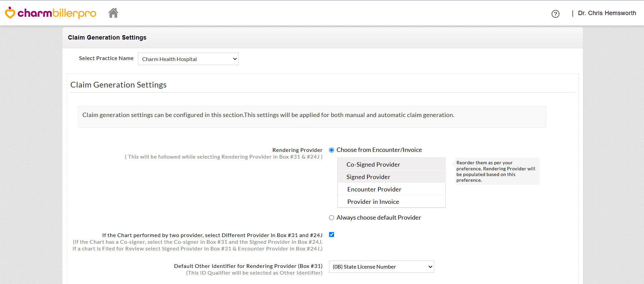Screen dimensions: 644x284
Task: Open the home page via house icon
Action: coord(113,13)
